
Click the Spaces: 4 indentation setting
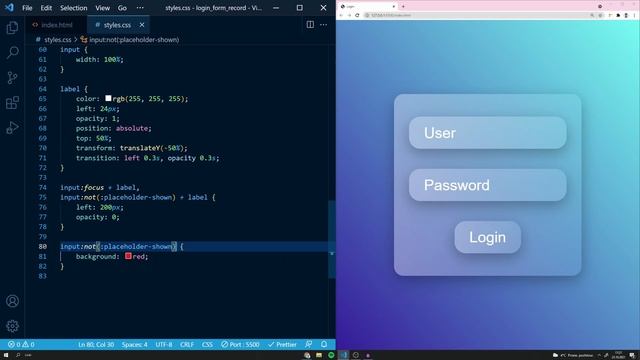tap(135, 344)
